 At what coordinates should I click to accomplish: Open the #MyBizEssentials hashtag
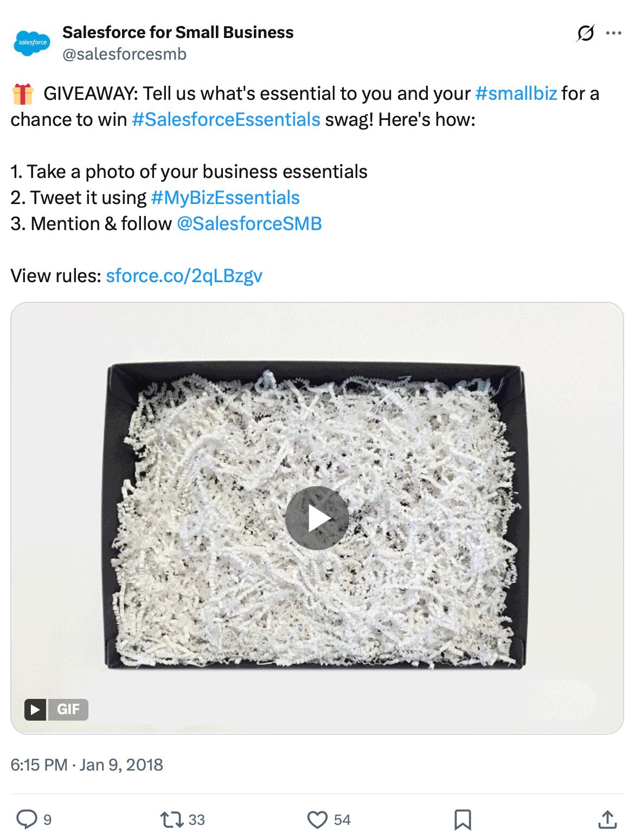[226, 198]
